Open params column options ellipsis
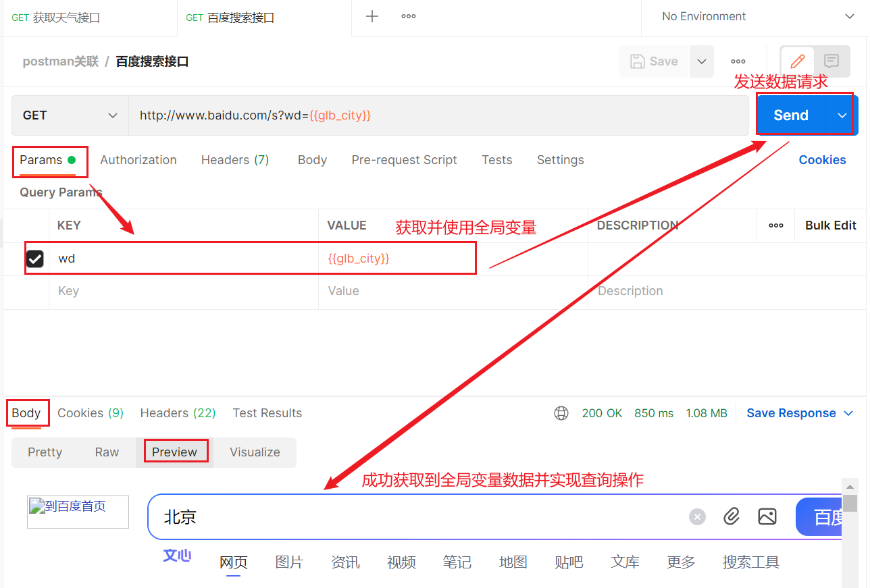Viewport: 870px width, 588px height. (x=776, y=225)
